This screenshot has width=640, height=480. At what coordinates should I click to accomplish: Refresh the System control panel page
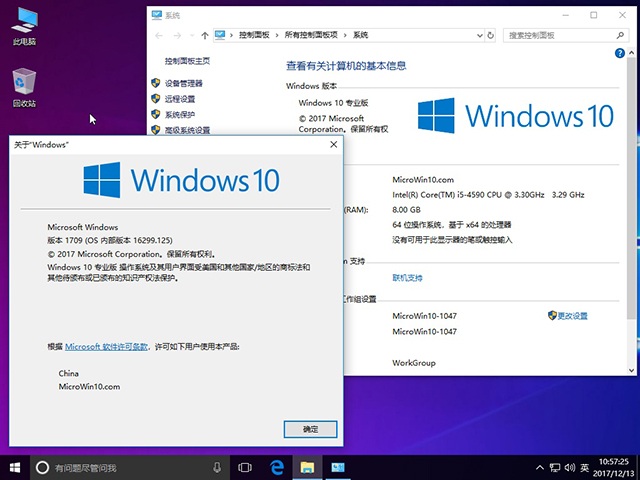click(x=491, y=36)
